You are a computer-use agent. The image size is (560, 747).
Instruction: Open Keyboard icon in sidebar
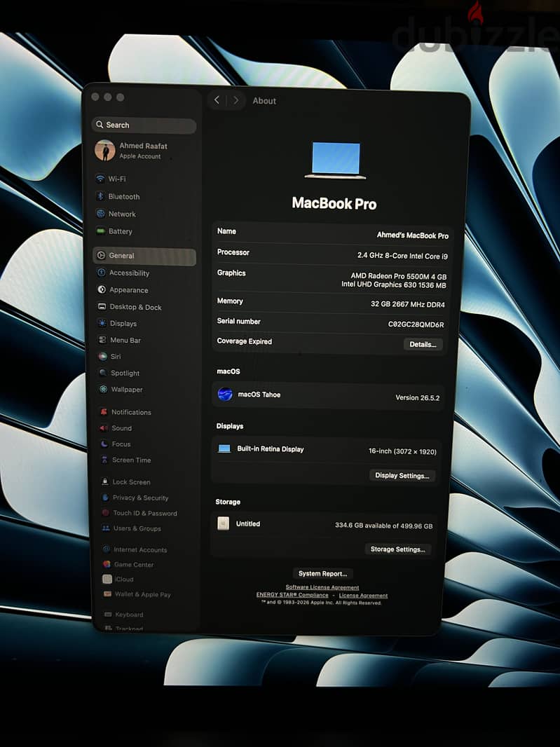click(x=108, y=614)
